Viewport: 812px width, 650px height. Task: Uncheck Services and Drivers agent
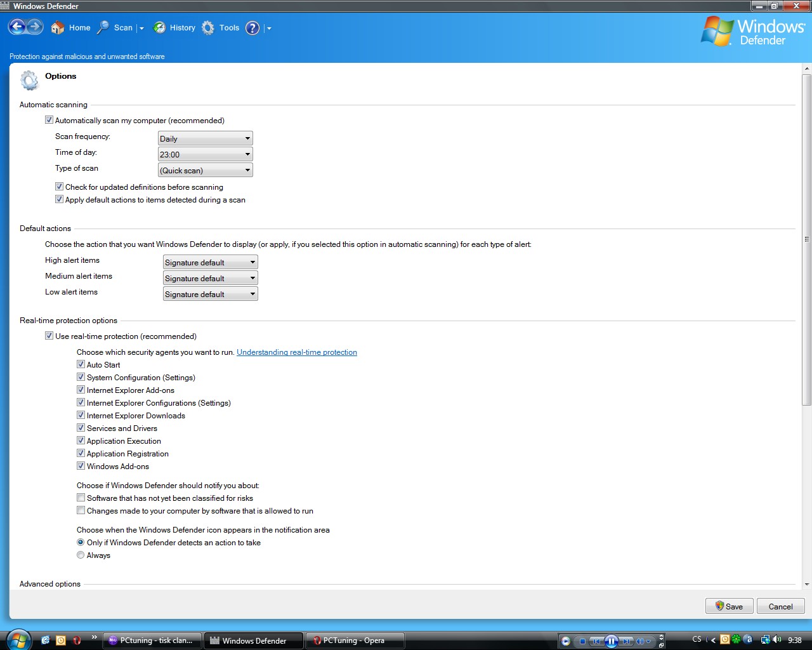pos(81,428)
